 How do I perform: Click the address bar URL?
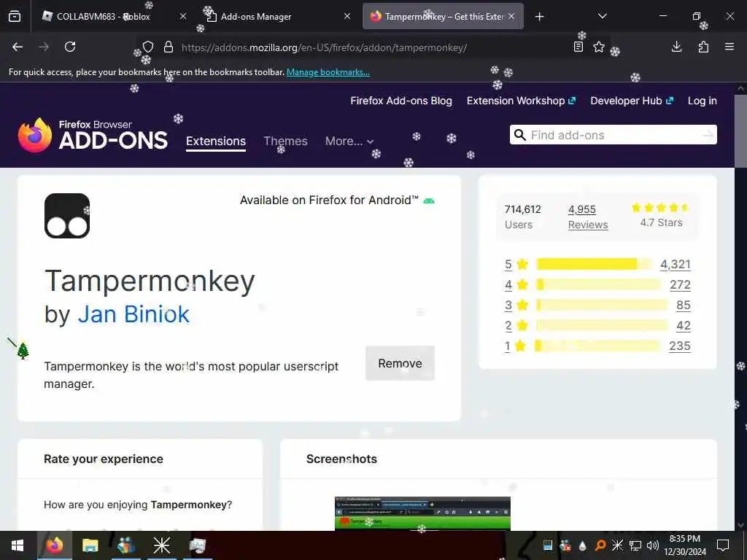[x=324, y=47]
